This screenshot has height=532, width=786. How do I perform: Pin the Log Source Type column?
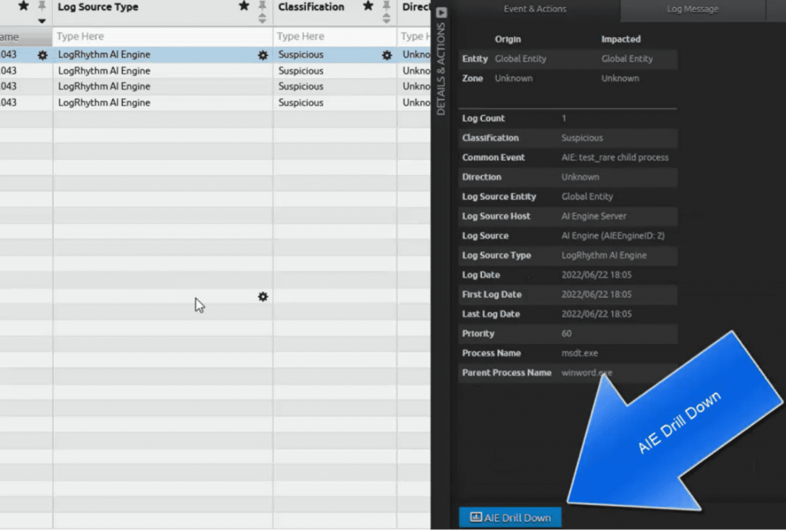[263, 6]
